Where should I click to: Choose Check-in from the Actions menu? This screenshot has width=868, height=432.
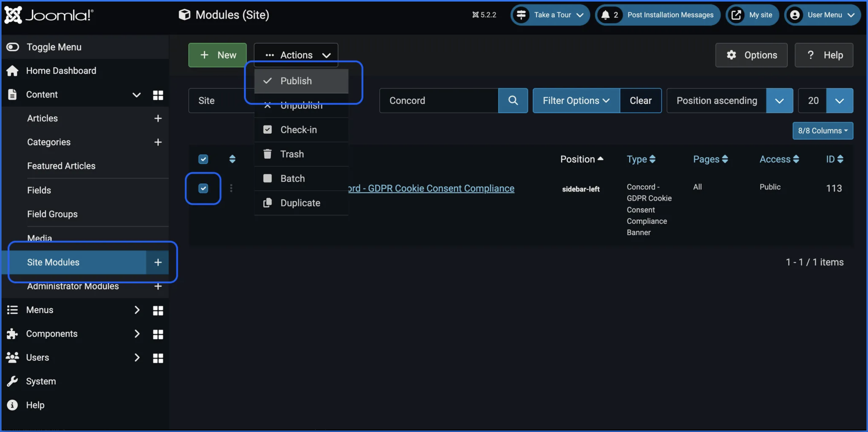coord(301,130)
